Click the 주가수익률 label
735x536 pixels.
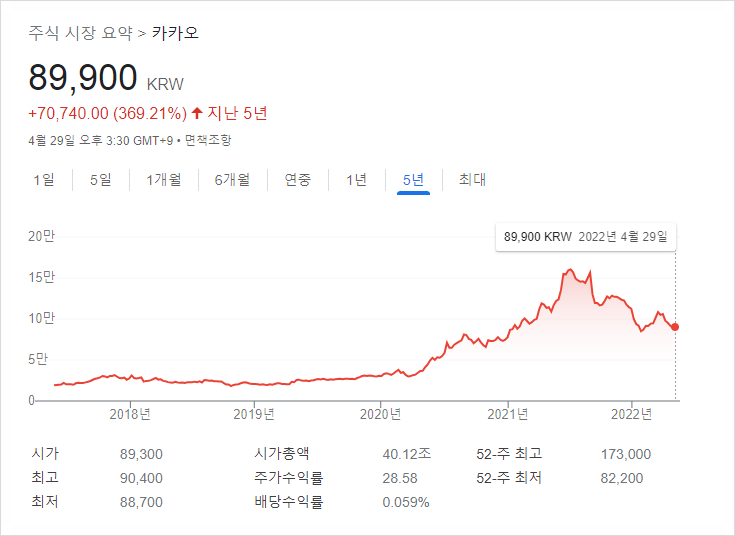coord(289,478)
